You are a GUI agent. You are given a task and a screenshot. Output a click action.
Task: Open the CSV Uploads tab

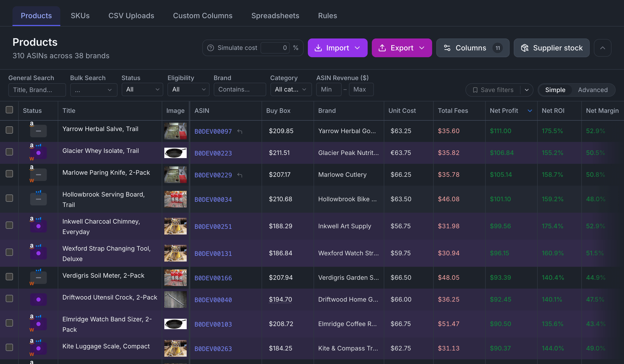[x=131, y=16]
